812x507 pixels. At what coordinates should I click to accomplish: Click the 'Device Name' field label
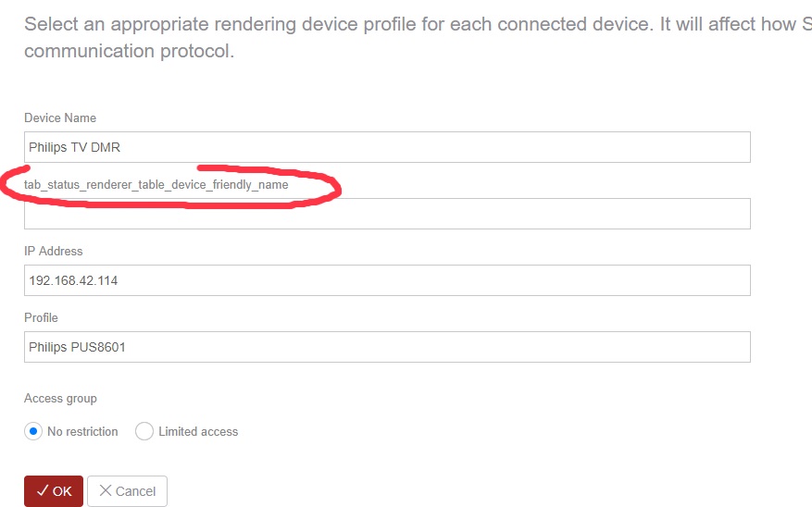60,118
